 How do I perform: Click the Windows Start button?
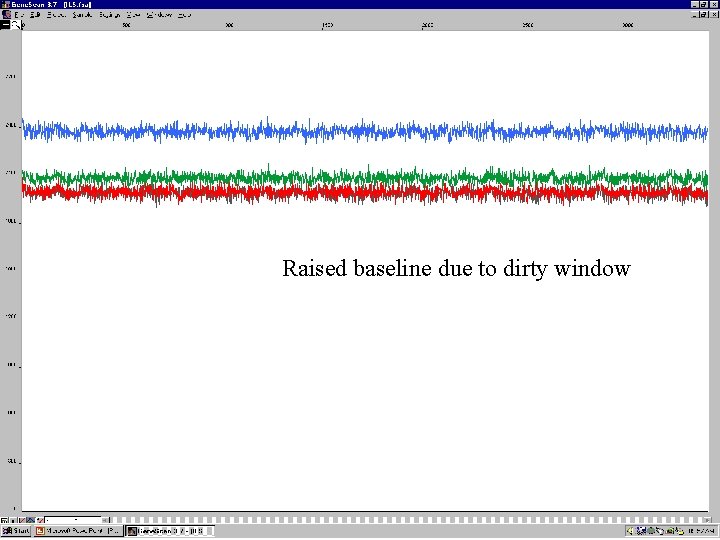16,531
